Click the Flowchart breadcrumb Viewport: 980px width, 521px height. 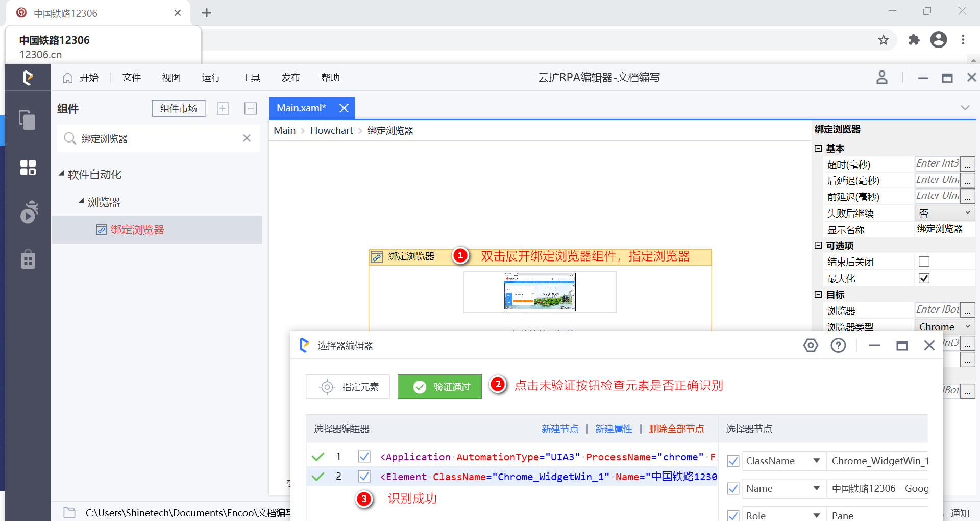click(331, 131)
